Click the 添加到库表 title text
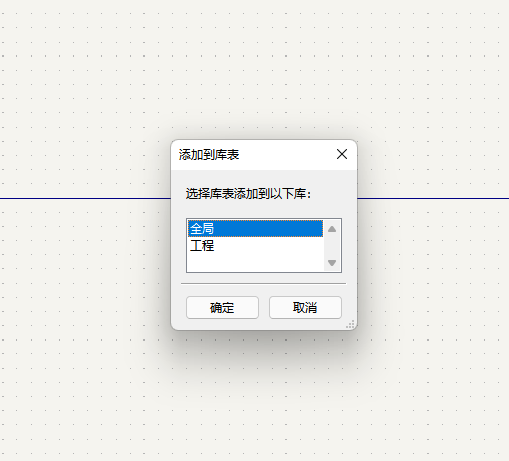This screenshot has height=461, width=509. click(209, 155)
